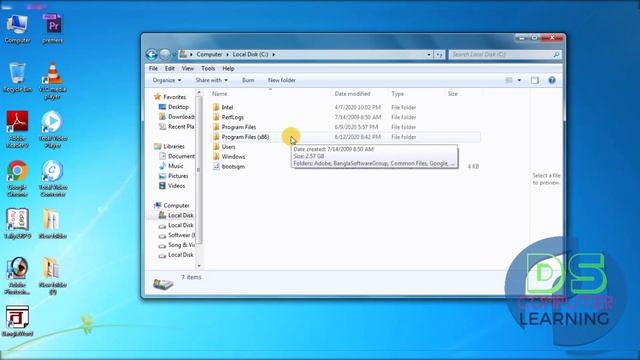Screen dimensions: 640x360
Task: Select Favorites in the navigation pane
Action: tap(170, 97)
